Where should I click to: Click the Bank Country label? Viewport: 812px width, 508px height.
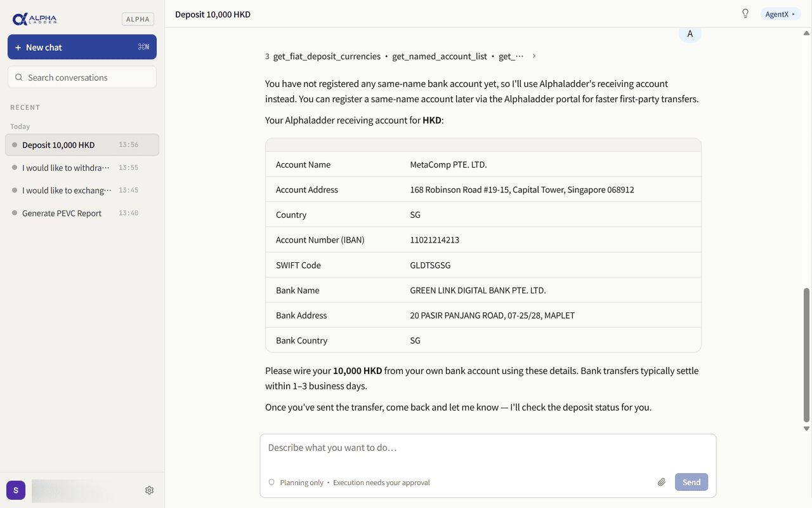(302, 340)
